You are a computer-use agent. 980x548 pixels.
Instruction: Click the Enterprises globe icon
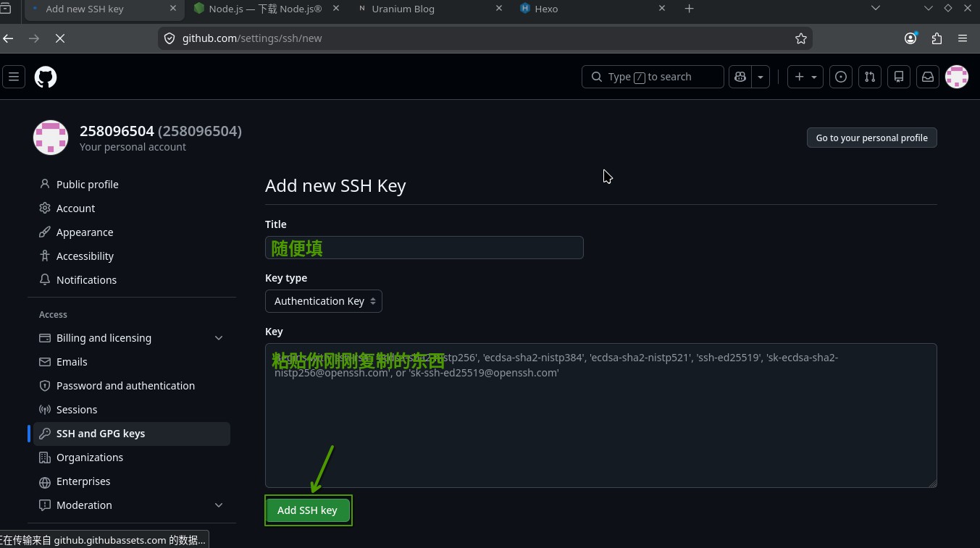click(45, 481)
